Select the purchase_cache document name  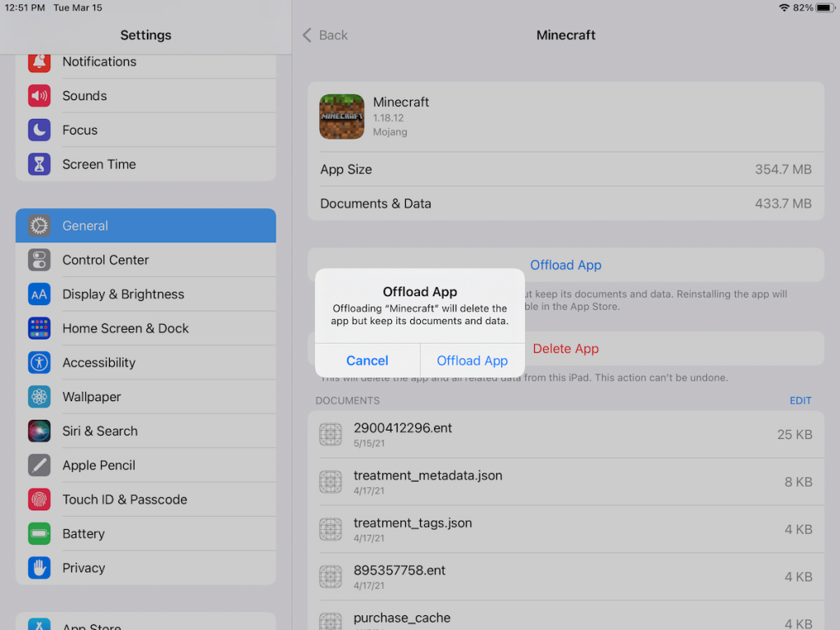402,618
